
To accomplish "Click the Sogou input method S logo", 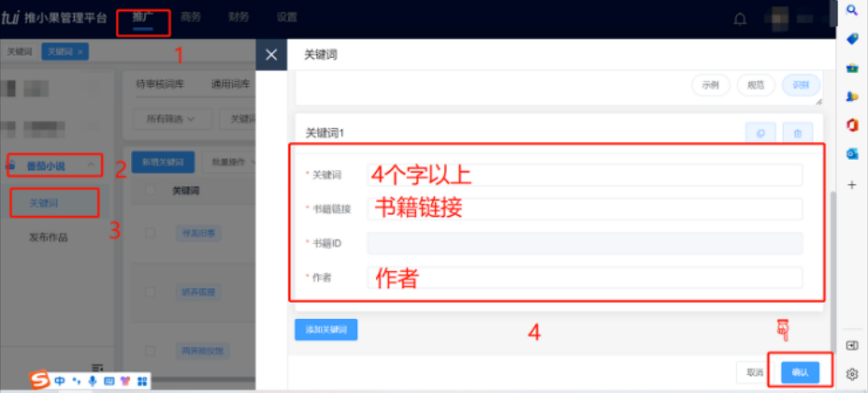I will (39, 380).
